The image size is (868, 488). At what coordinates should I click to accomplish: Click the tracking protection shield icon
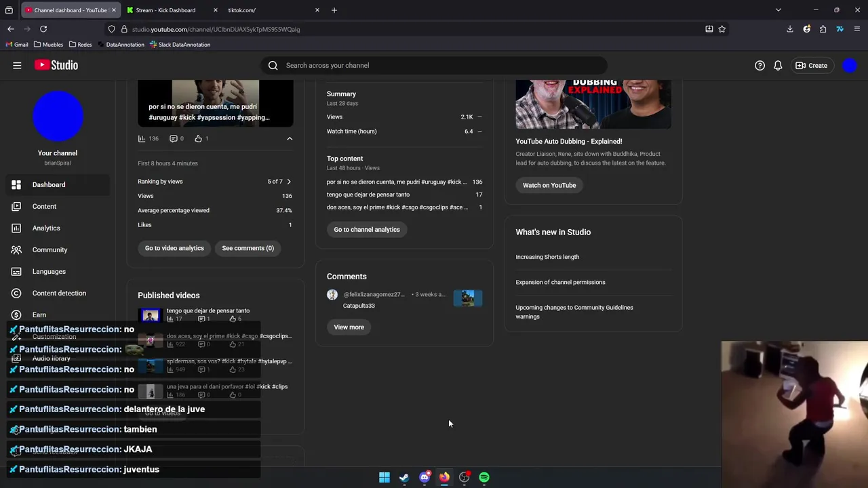coord(111,29)
